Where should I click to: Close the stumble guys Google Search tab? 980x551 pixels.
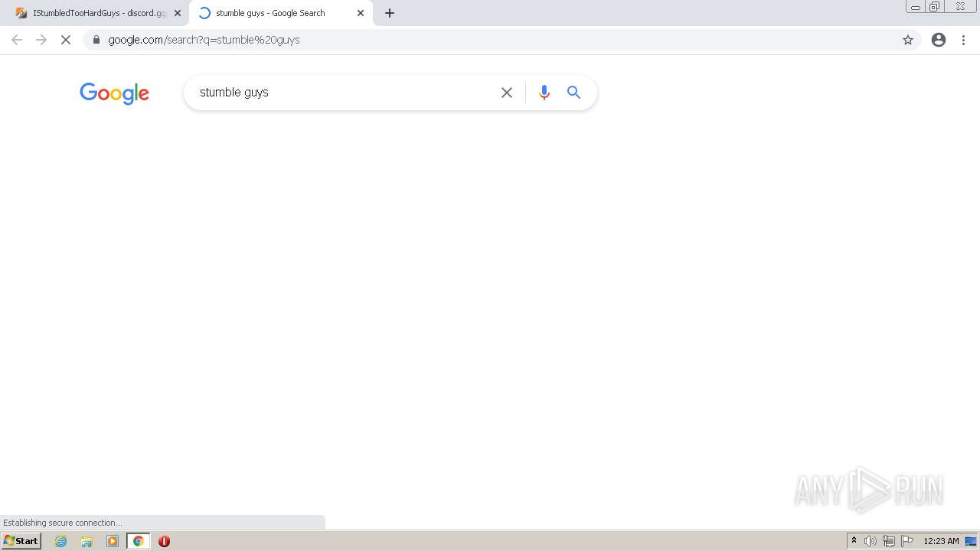(361, 13)
